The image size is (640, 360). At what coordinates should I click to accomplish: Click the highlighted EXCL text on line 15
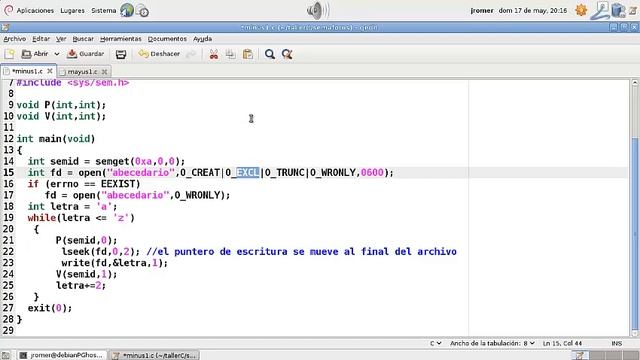pyautogui.click(x=248, y=173)
